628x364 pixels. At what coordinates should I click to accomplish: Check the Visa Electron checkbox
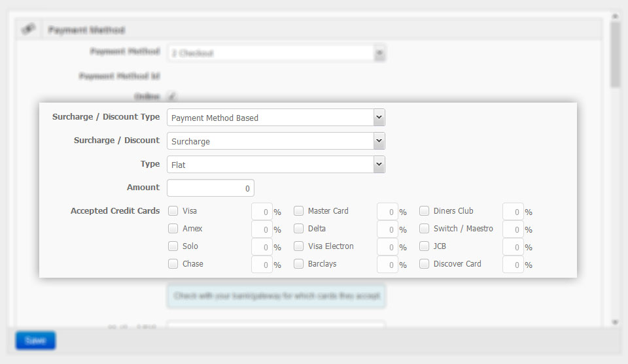pos(298,246)
